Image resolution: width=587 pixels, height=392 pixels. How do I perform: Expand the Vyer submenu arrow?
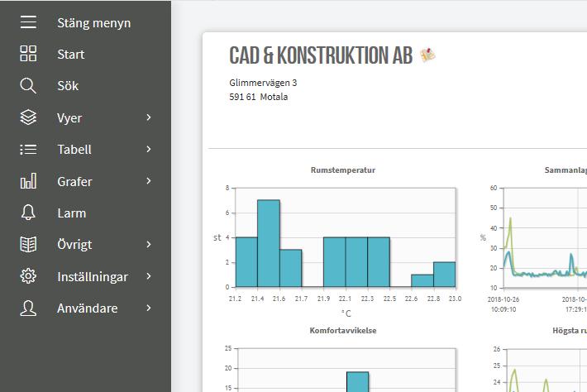click(x=149, y=117)
